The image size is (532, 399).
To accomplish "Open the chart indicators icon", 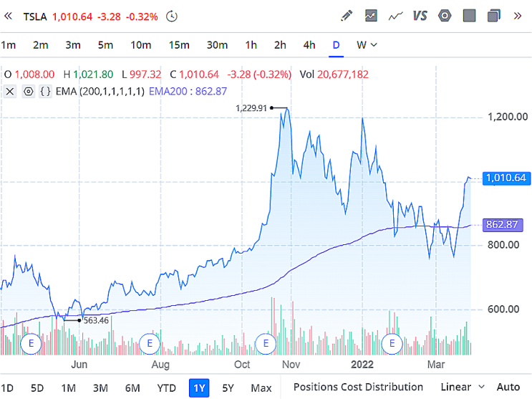I will pyautogui.click(x=371, y=16).
